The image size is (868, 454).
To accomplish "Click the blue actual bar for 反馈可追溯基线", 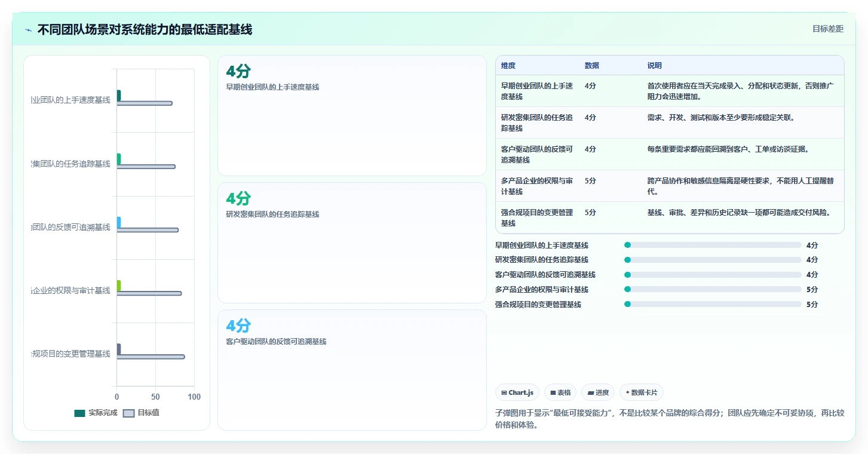I will (119, 222).
